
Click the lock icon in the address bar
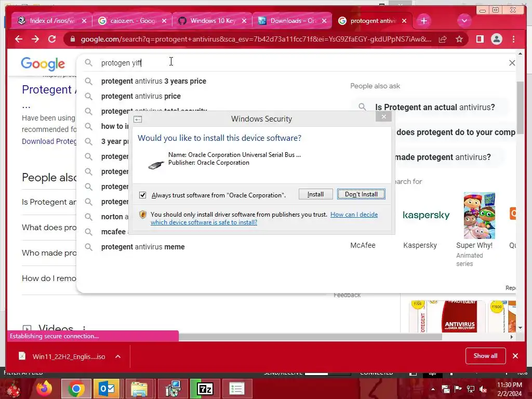click(x=73, y=39)
